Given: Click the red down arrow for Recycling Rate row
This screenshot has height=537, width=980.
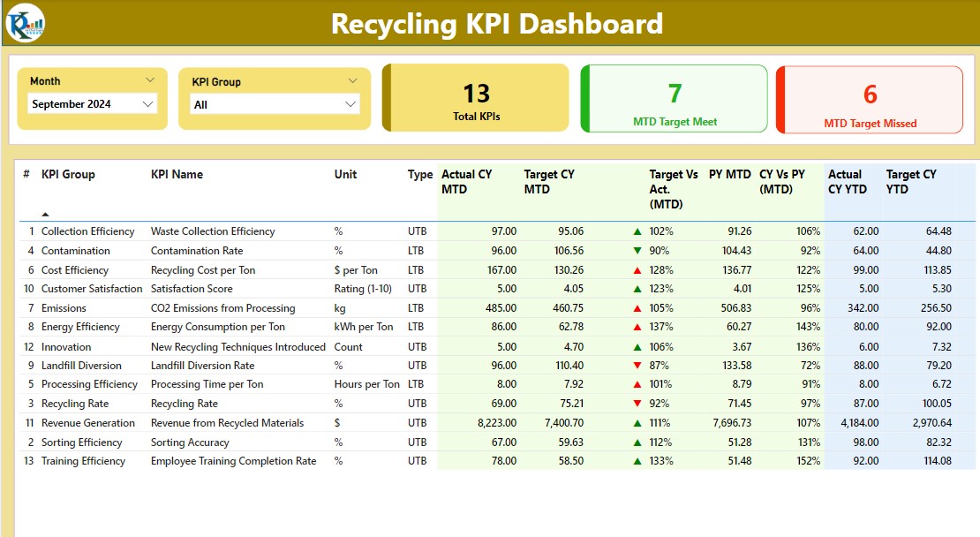Looking at the screenshot, I should pyautogui.click(x=637, y=404).
